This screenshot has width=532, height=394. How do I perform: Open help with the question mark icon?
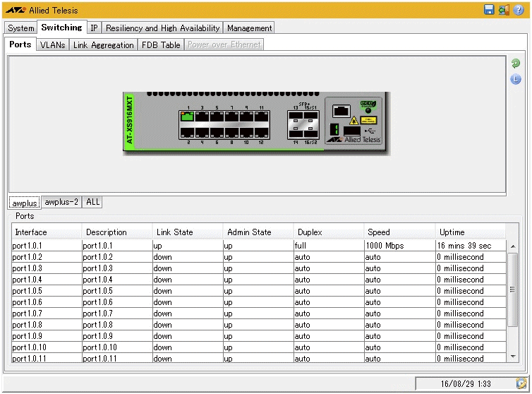point(519,10)
